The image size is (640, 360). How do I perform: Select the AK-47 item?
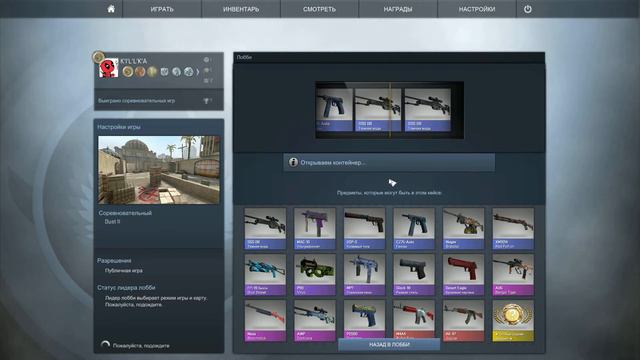463,321
